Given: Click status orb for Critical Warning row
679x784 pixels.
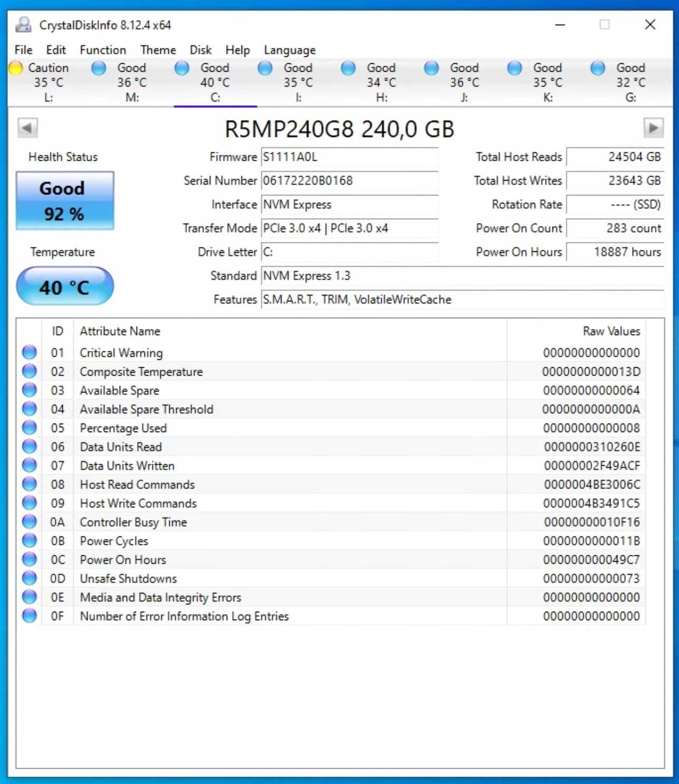Looking at the screenshot, I should (x=30, y=352).
